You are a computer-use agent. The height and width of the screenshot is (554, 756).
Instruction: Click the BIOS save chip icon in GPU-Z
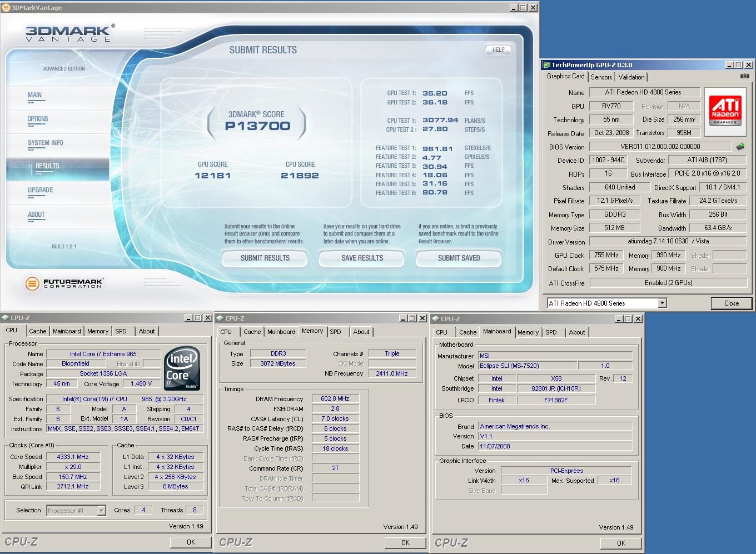tap(740, 147)
